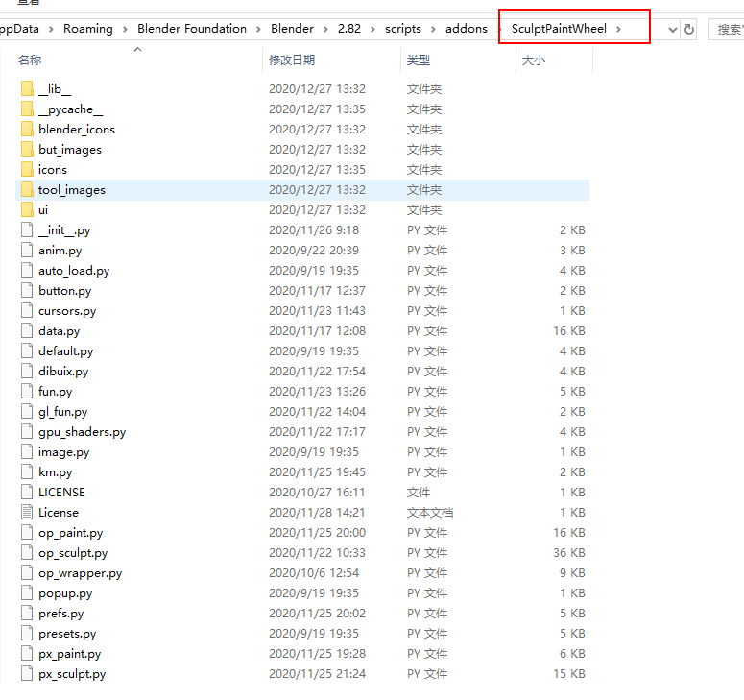Viewport: 744px width, 700px height.
Task: Expand the chevron after scripts
Action: click(x=433, y=29)
